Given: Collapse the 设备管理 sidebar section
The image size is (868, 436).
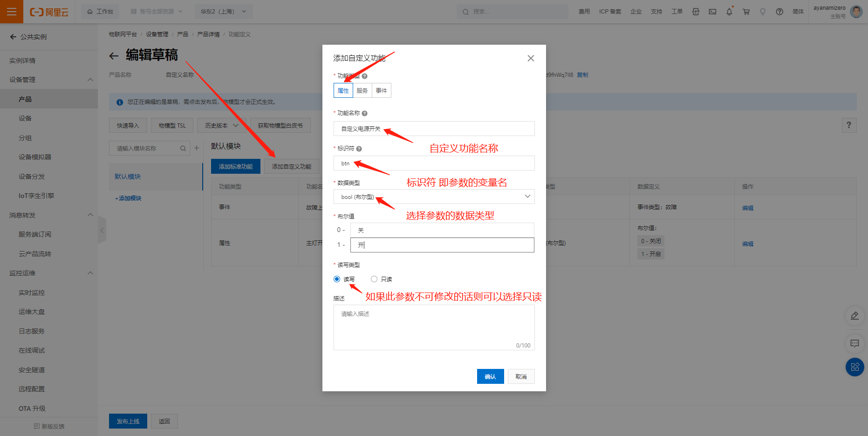Looking at the screenshot, I should [90, 80].
